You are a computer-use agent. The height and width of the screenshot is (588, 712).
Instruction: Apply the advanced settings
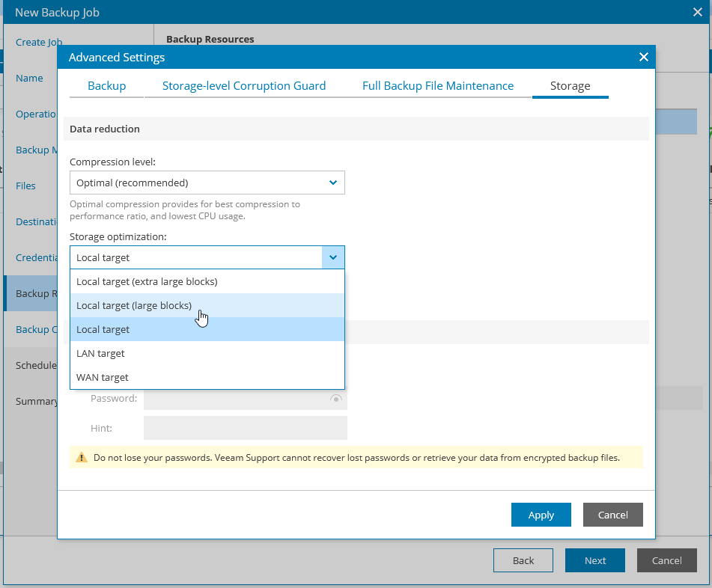[x=541, y=515]
